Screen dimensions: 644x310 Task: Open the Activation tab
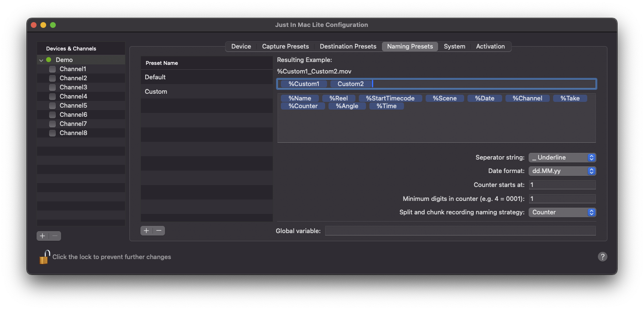pyautogui.click(x=490, y=46)
